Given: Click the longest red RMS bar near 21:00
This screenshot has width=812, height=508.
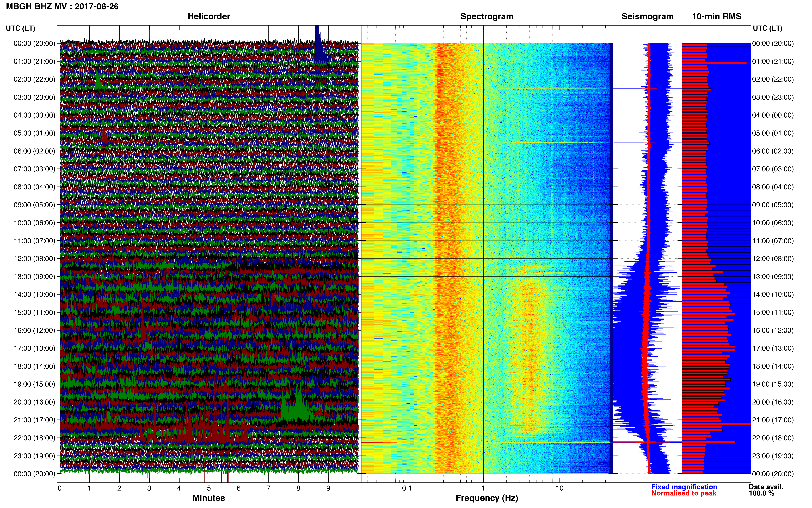Looking at the screenshot, I should click(716, 425).
